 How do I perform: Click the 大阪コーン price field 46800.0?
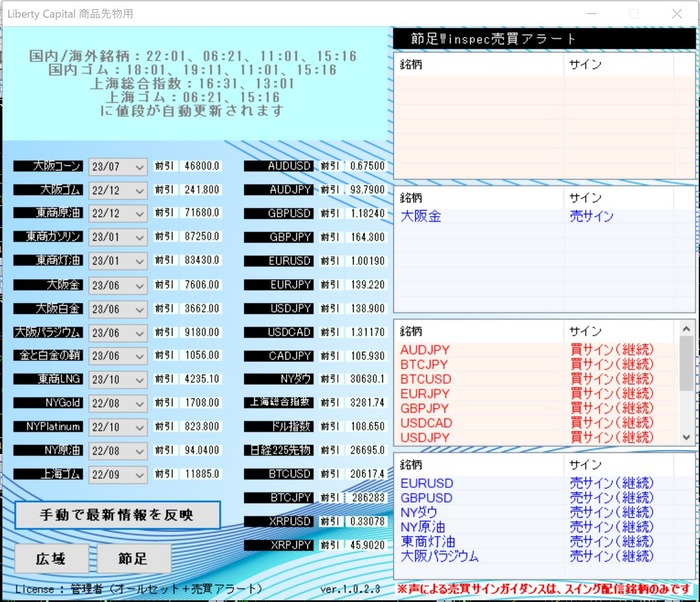(202, 166)
